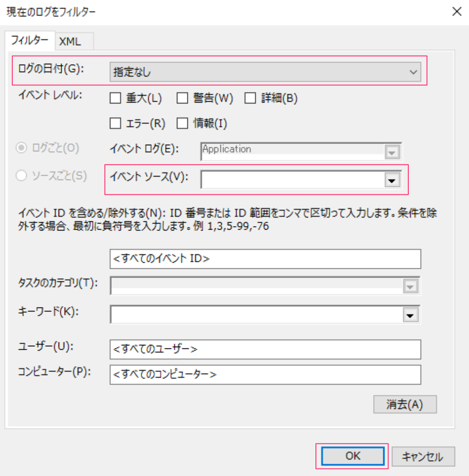Image resolution: width=469 pixels, height=476 pixels.
Task: Check the 詳細(B) event level checkbox
Action: click(250, 98)
